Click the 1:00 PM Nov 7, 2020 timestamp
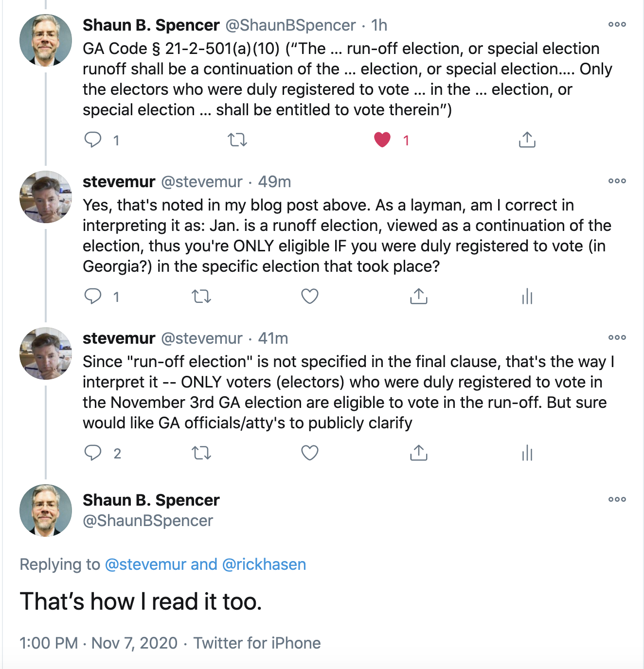644x669 pixels. click(98, 643)
